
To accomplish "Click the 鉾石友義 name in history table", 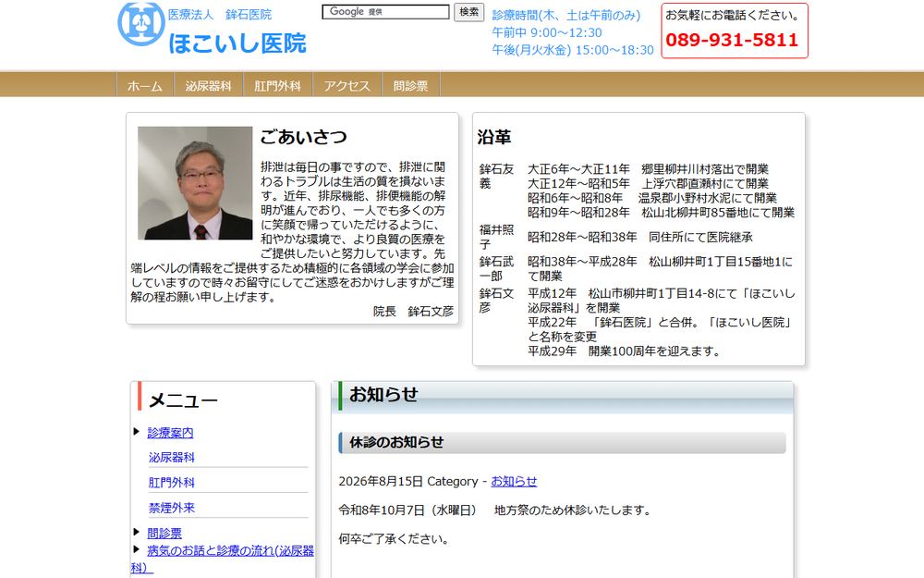I will [x=496, y=177].
